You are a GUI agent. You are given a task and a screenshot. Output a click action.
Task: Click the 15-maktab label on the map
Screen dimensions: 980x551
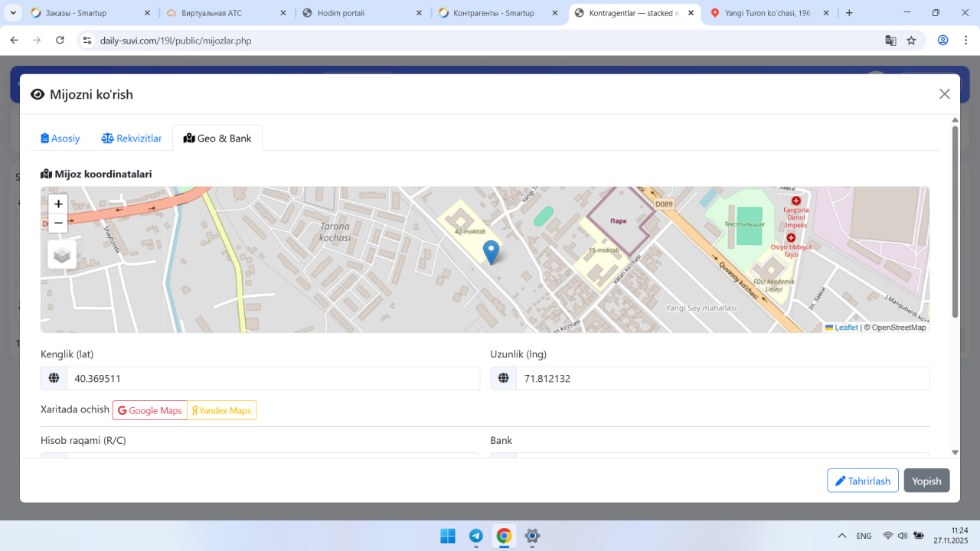[604, 250]
